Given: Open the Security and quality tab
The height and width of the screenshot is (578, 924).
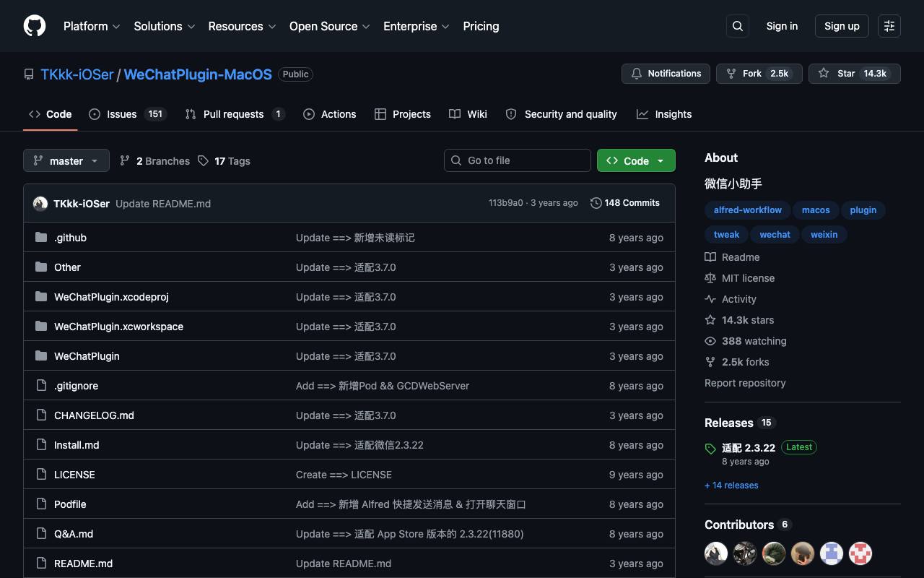Looking at the screenshot, I should tap(561, 114).
